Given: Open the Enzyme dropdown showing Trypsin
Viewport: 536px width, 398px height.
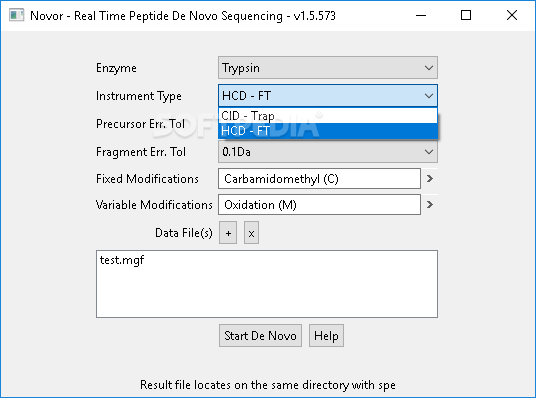Looking at the screenshot, I should 327,68.
